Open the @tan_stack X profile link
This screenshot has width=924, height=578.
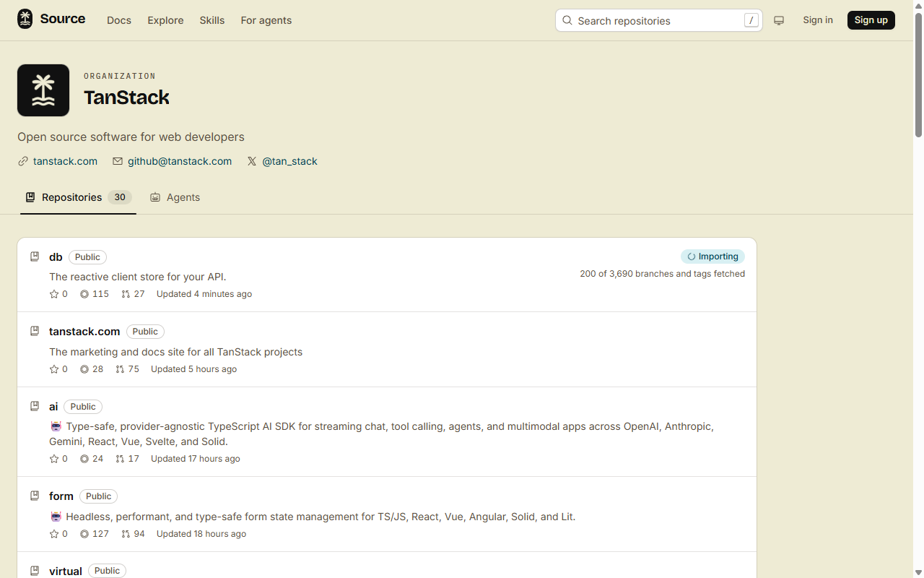(x=289, y=161)
